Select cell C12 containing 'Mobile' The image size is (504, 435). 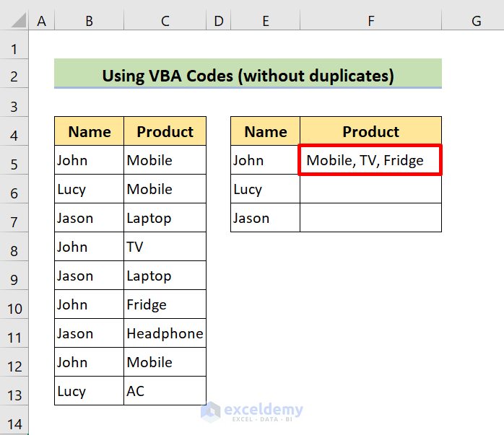pyautogui.click(x=165, y=362)
